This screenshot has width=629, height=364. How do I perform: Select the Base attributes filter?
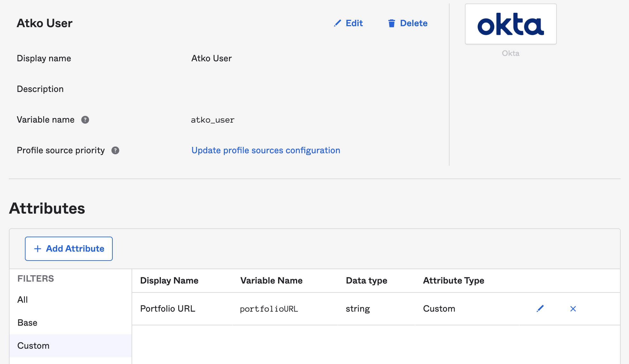(27, 323)
